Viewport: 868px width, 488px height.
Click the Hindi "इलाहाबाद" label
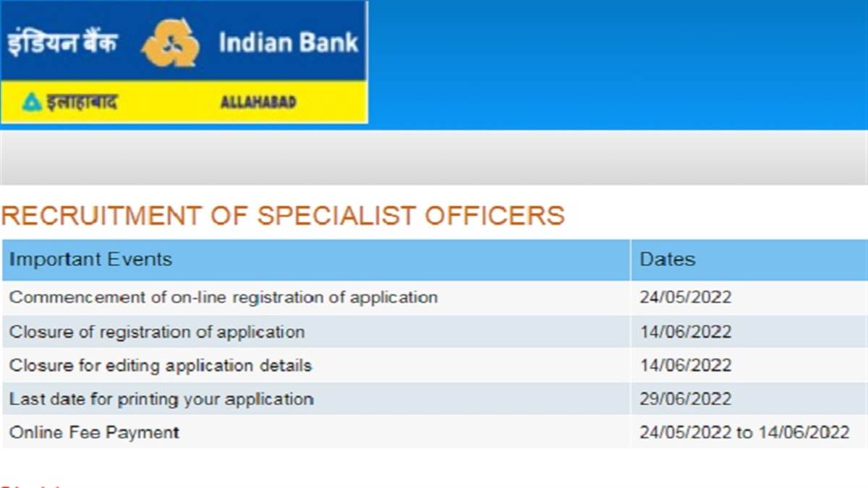coord(81,102)
